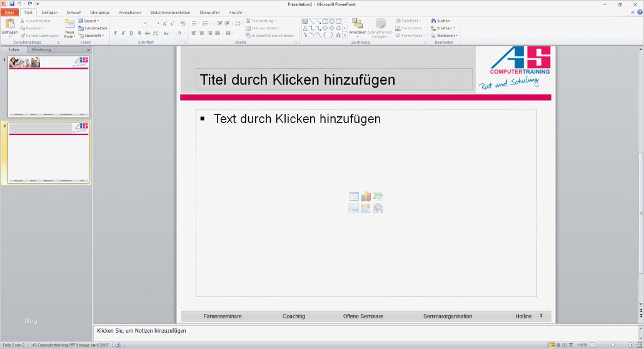
Task: Open the Datei file tab
Action: click(9, 13)
